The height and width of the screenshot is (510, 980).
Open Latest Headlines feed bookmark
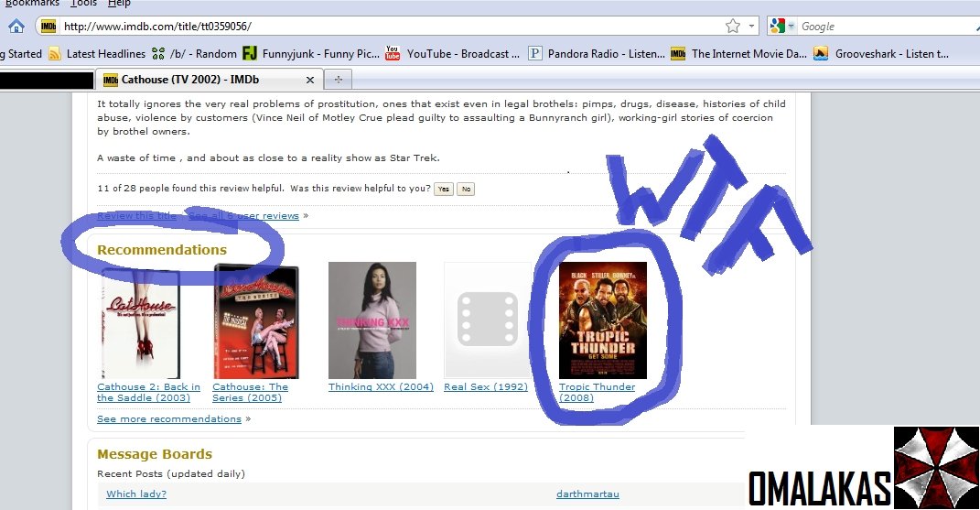click(97, 54)
